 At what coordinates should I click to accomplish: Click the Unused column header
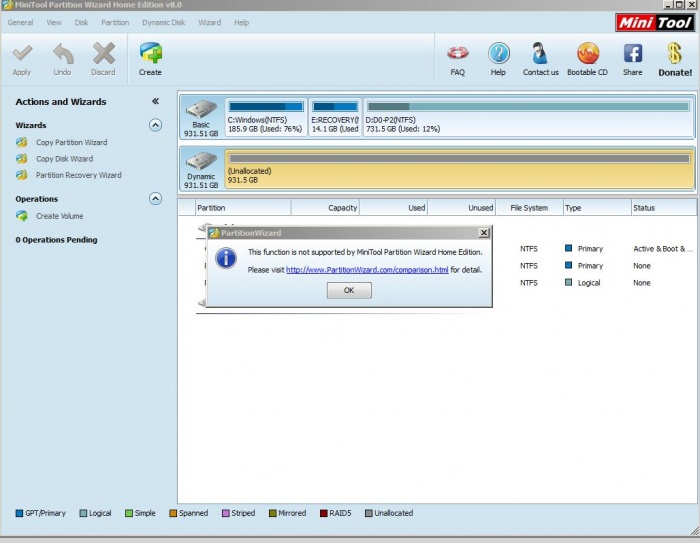462,208
